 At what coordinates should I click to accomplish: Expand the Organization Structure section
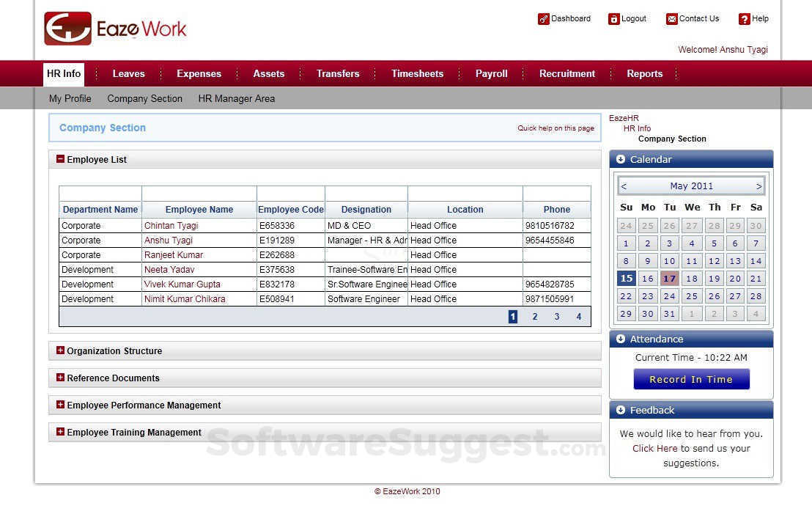pyautogui.click(x=61, y=350)
